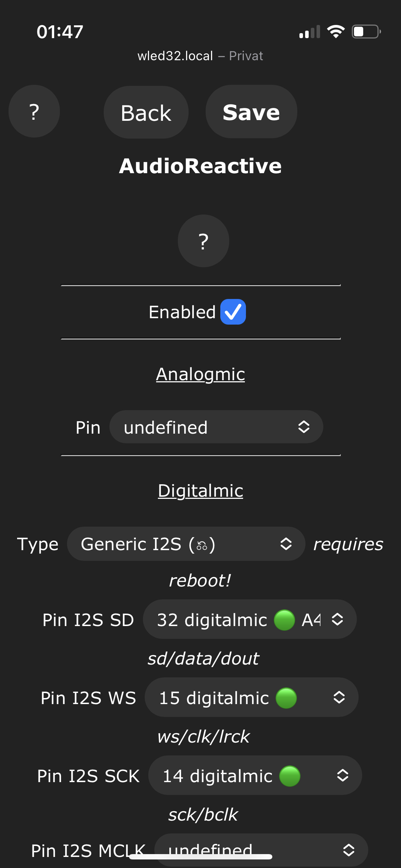This screenshot has width=401, height=868.
Task: Click the green dot in I2S SD selector
Action: click(x=284, y=620)
